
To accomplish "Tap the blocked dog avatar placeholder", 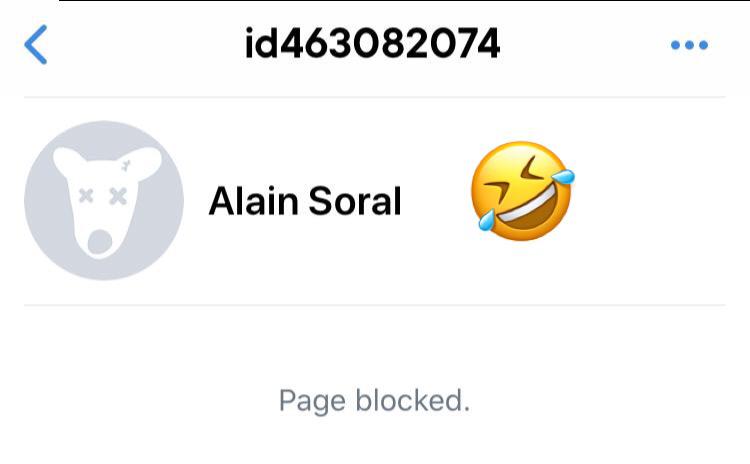I will tap(104, 200).
